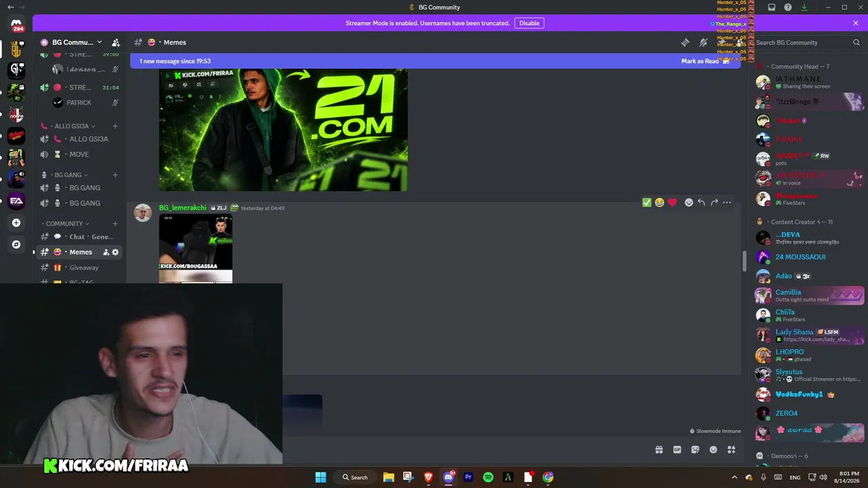868x488 pixels.
Task: Collapse the BG GANG category
Action: tap(67, 175)
